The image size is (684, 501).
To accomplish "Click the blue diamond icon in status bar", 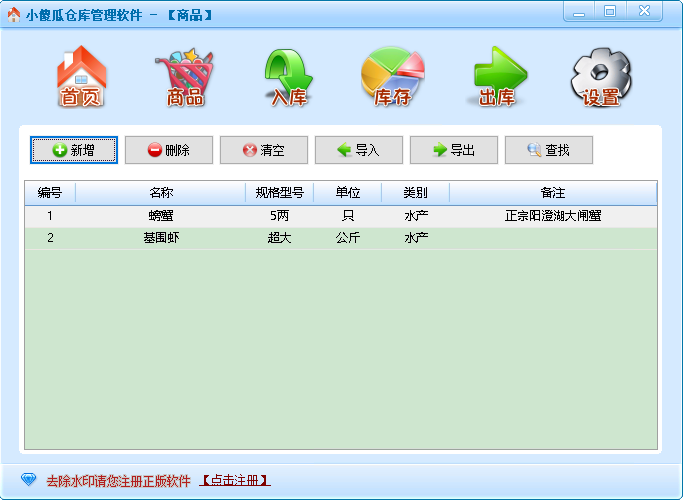I will point(28,480).
